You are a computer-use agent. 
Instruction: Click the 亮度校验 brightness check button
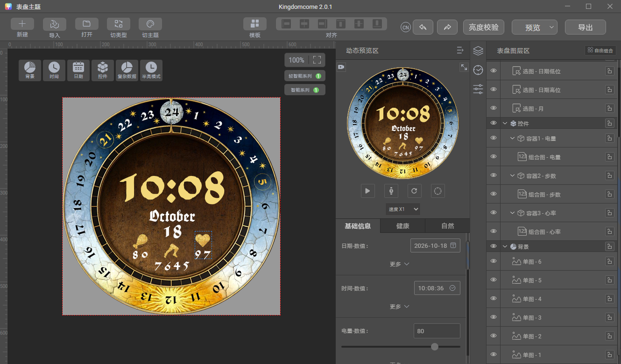click(x=483, y=27)
